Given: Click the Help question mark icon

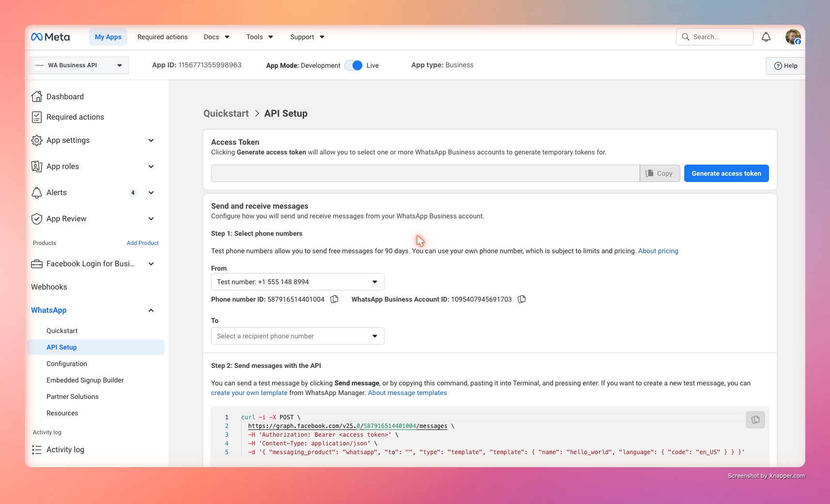Looking at the screenshot, I should (778, 66).
